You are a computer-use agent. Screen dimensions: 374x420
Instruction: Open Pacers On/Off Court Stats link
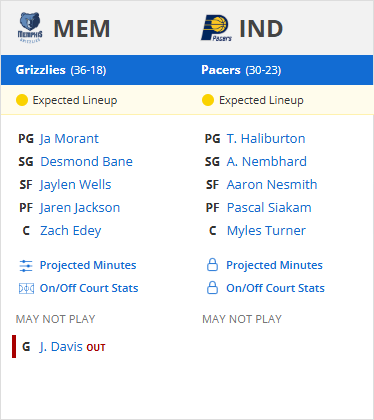(275, 288)
